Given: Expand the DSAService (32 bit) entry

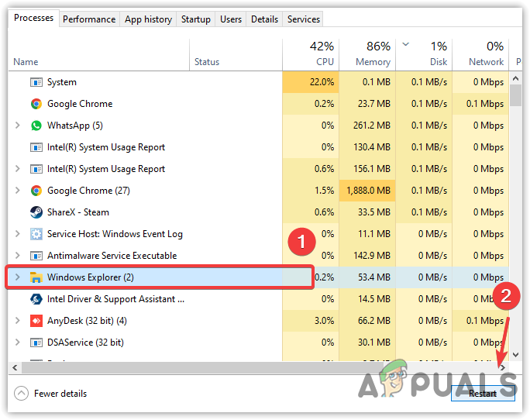Looking at the screenshot, I should 18,343.
